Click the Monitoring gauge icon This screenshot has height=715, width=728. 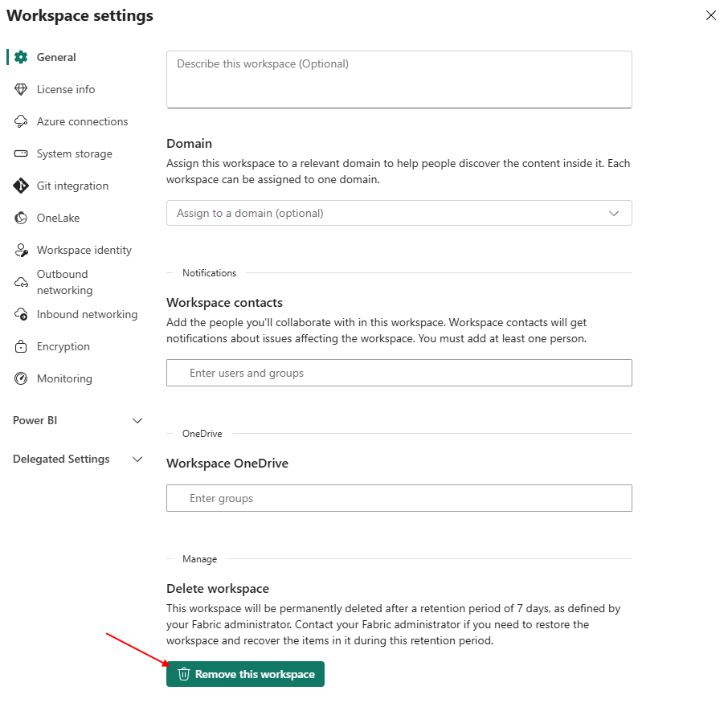tap(21, 378)
